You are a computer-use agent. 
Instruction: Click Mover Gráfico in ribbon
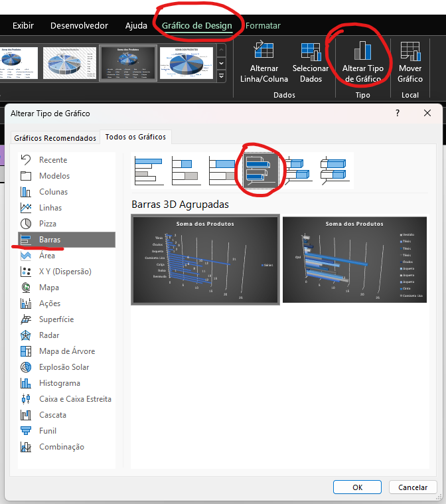(410, 62)
